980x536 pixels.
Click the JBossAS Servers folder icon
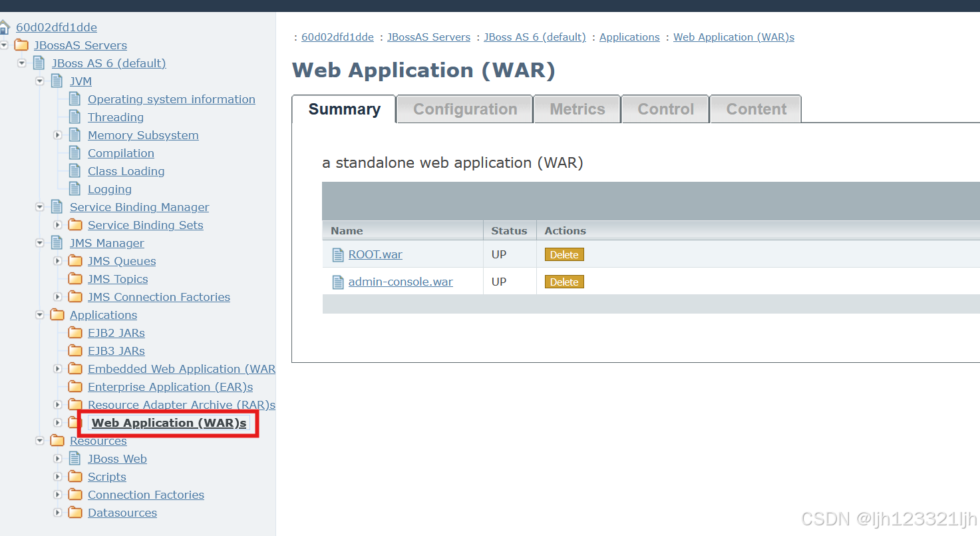tap(22, 45)
